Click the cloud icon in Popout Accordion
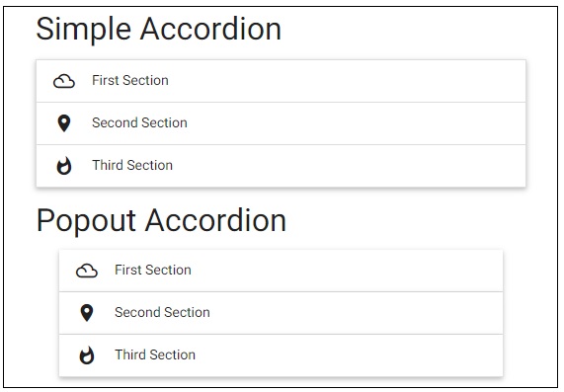564x392 pixels. [x=87, y=271]
